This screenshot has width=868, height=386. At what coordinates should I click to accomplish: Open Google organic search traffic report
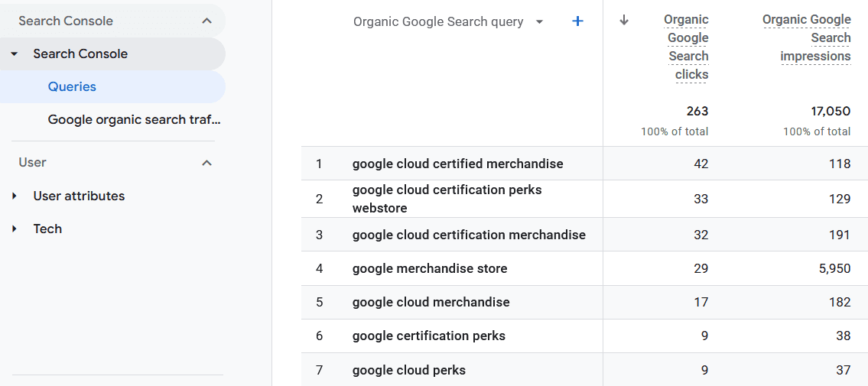(134, 119)
